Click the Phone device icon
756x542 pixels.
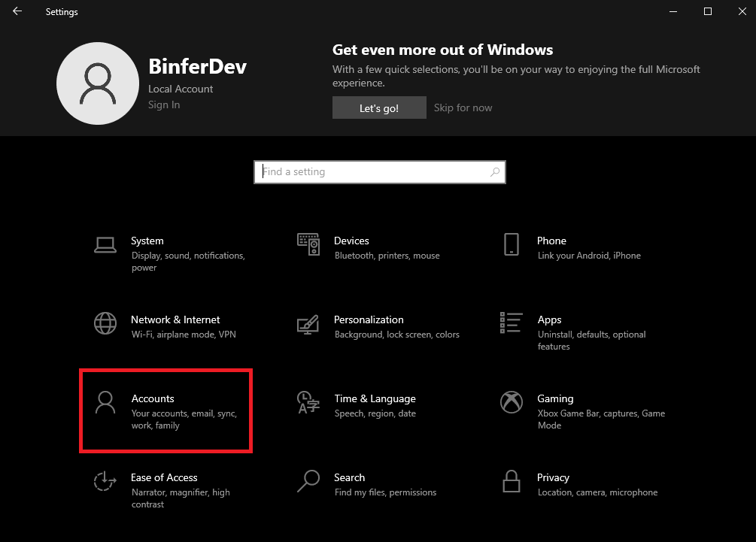(511, 244)
